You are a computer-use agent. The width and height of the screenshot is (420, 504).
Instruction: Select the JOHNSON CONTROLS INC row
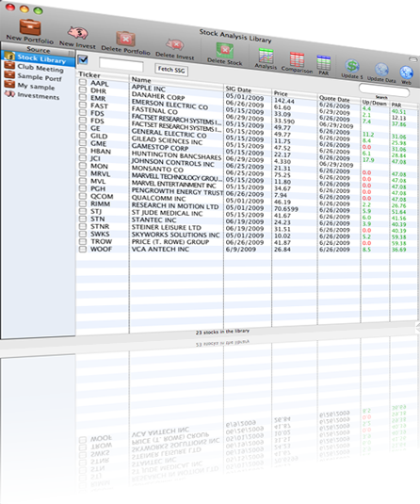click(x=172, y=163)
